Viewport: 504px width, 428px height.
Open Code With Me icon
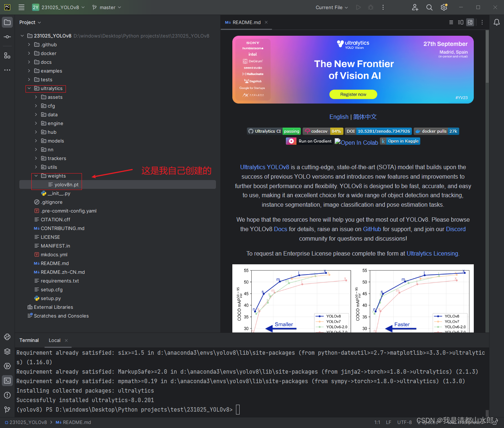(x=415, y=7)
